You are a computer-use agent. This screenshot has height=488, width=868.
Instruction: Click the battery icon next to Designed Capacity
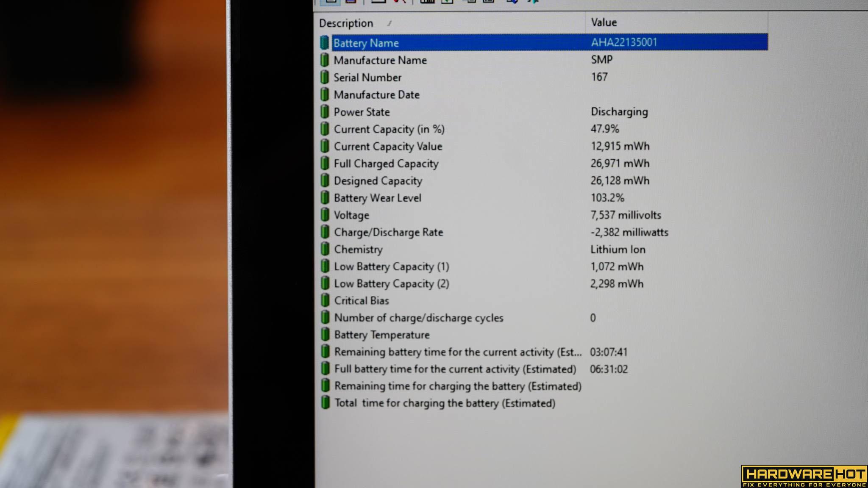[x=325, y=181]
